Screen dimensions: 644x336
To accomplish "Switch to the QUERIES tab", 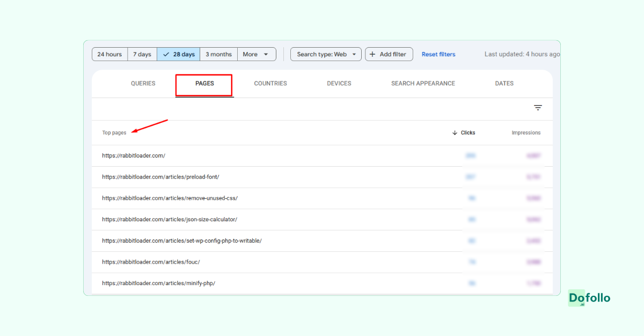I will tap(143, 83).
